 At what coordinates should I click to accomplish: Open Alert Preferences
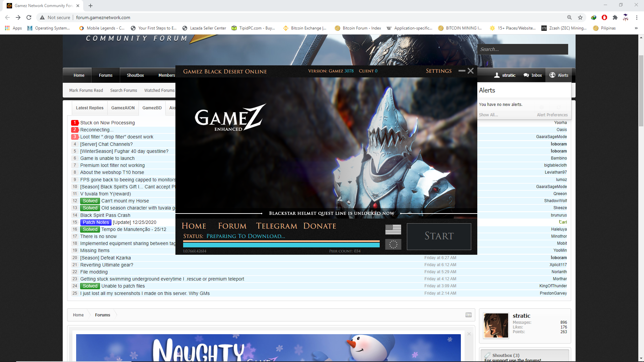552,115
